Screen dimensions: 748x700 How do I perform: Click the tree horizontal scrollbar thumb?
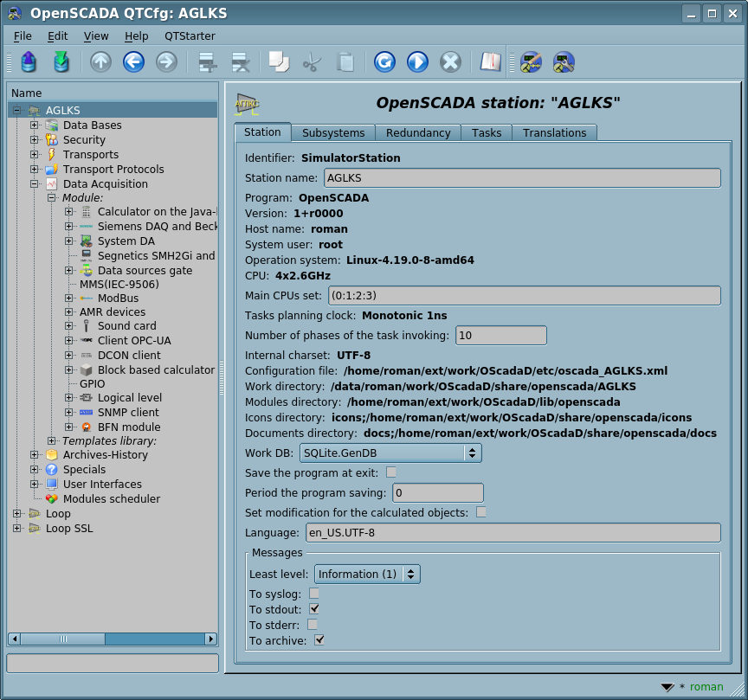[x=63, y=639]
